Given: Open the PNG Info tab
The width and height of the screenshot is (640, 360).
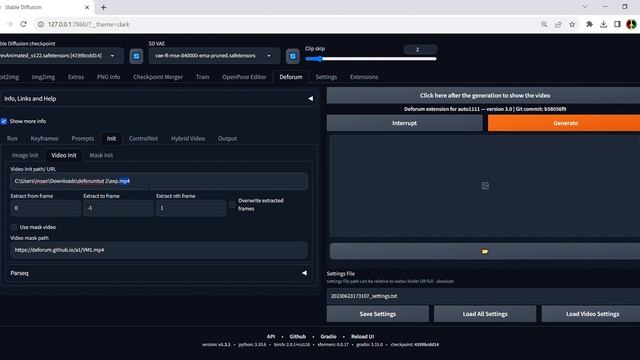Looking at the screenshot, I should pyautogui.click(x=109, y=77).
